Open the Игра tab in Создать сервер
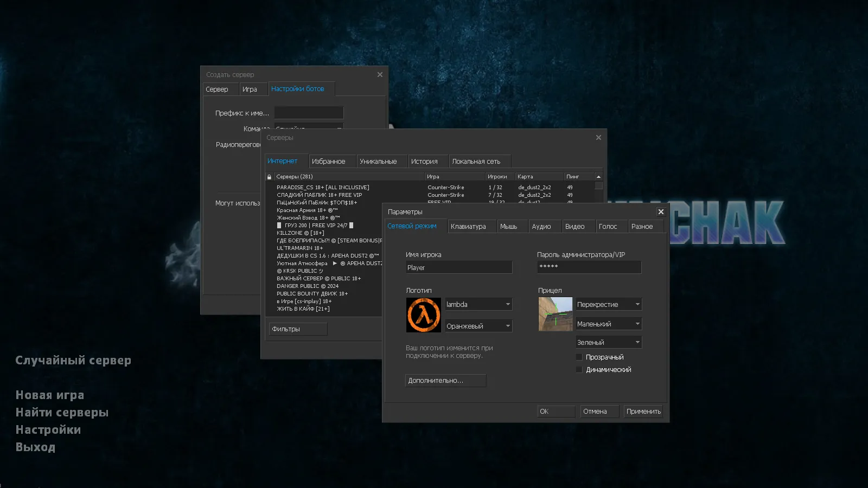868x488 pixels. tap(253, 88)
